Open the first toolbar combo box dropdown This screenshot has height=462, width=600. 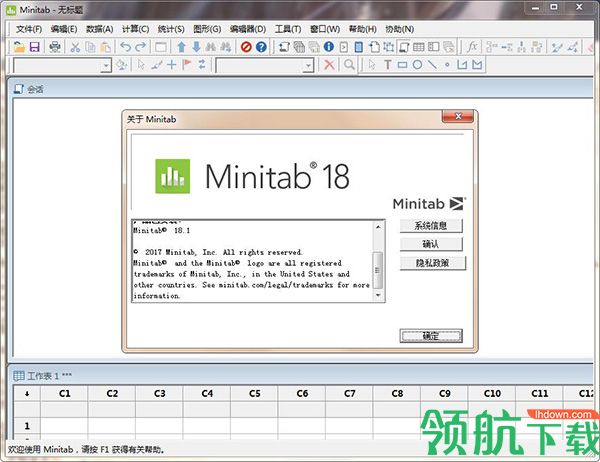coord(106,66)
